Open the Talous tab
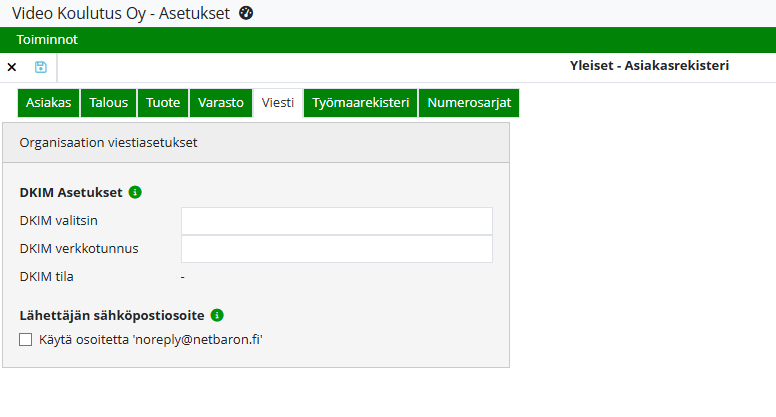 pyautogui.click(x=108, y=103)
